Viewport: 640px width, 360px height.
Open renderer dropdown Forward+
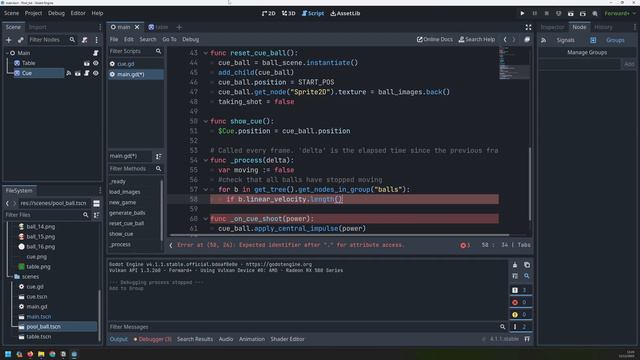coord(620,13)
